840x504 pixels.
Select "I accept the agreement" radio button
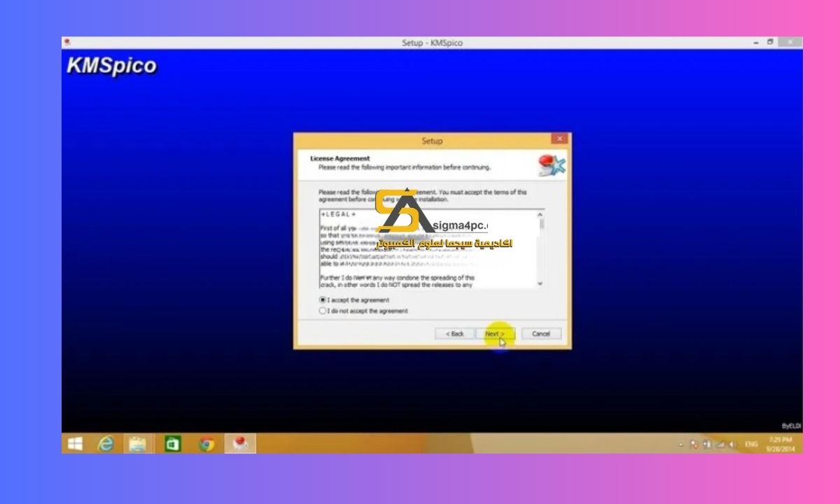323,300
